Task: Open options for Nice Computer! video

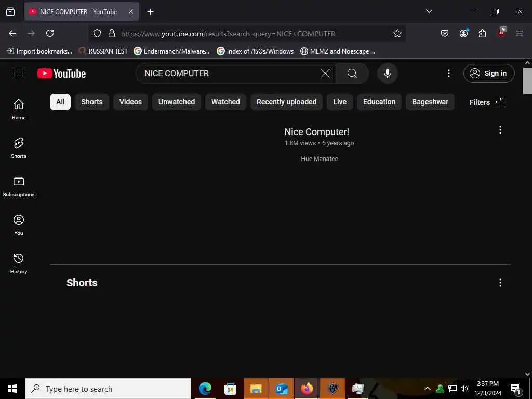Action: pyautogui.click(x=500, y=130)
